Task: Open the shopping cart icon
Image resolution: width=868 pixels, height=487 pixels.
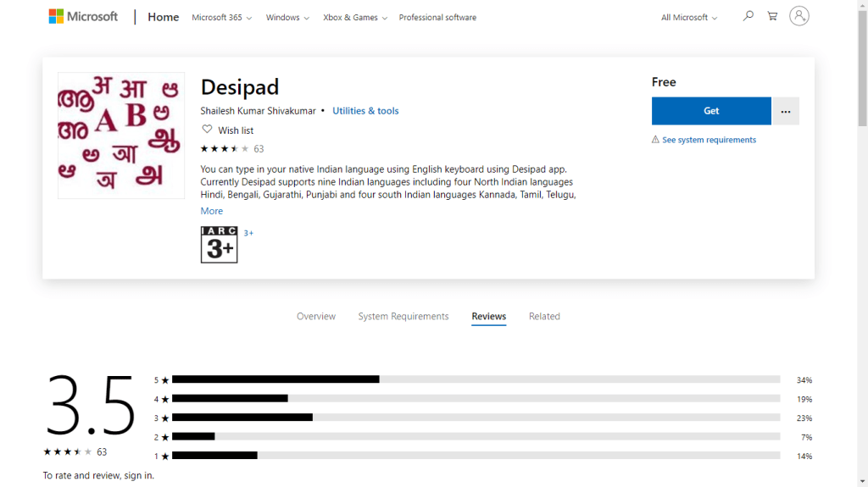Action: click(772, 16)
